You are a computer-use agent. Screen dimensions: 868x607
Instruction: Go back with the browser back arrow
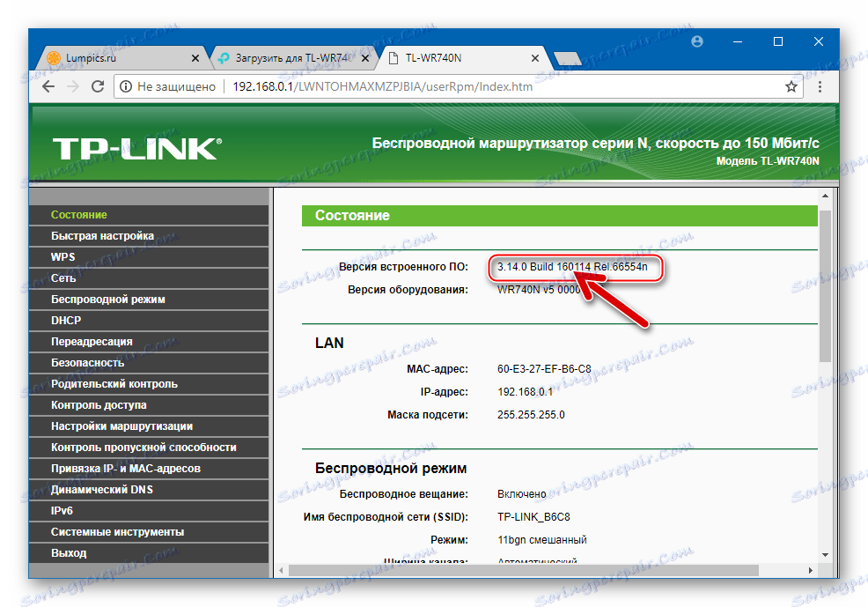[48, 86]
